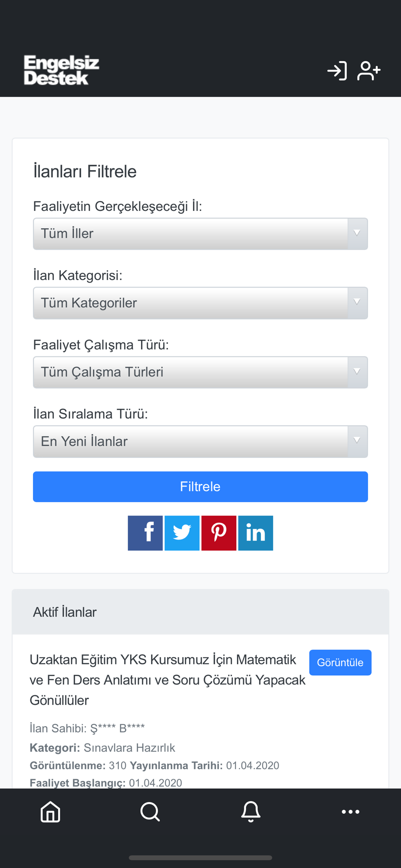401x868 pixels.
Task: Open the home icon in bottom bar
Action: [x=50, y=812]
